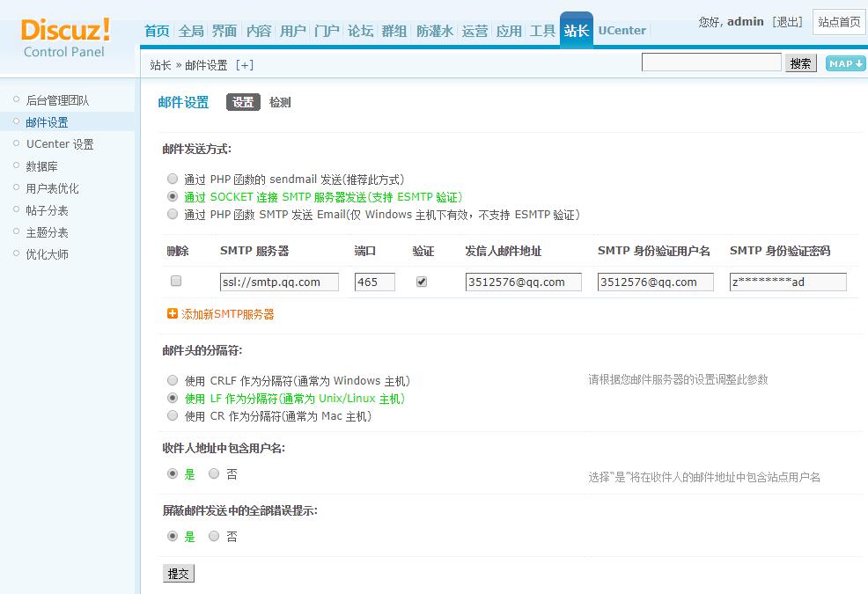Click the MAP navigation button
868x594 pixels.
click(845, 63)
